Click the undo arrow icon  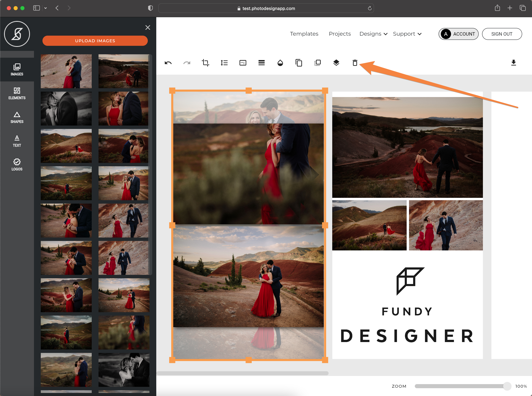point(168,63)
